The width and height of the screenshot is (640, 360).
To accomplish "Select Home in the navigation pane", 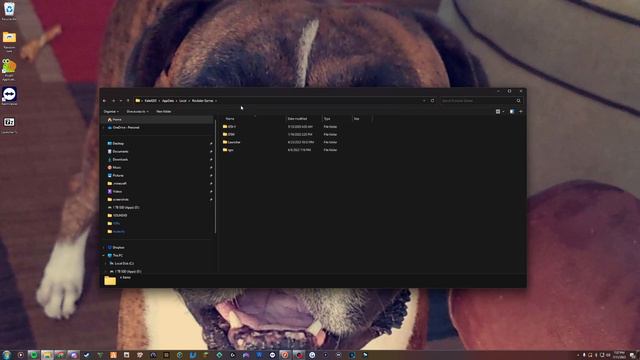I will point(157,120).
